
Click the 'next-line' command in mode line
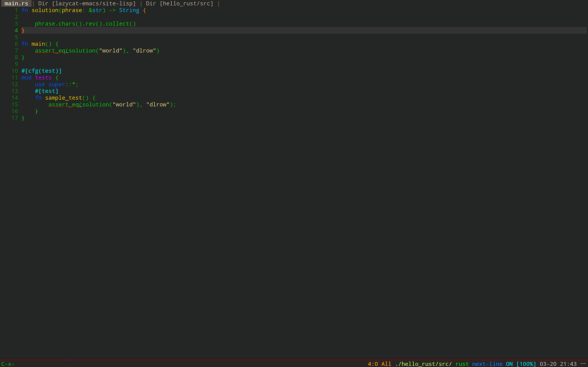click(x=487, y=364)
